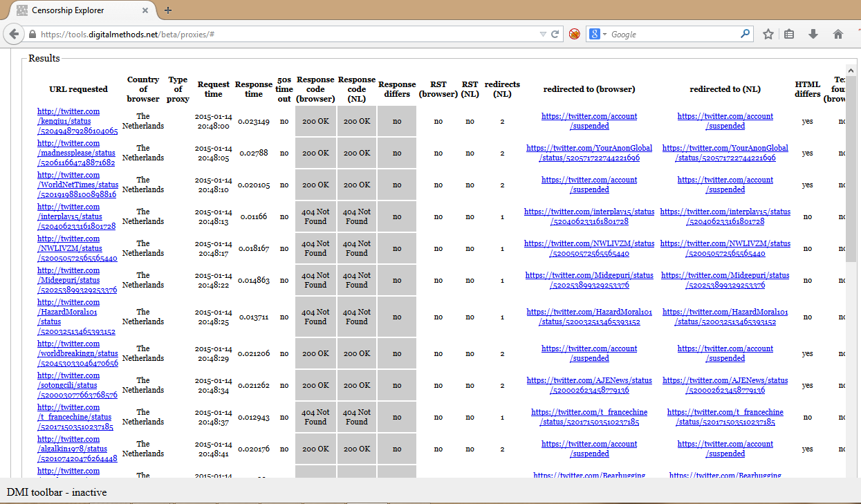Click the search magnifier icon
Screen dimensions: 861x504
[746, 33]
